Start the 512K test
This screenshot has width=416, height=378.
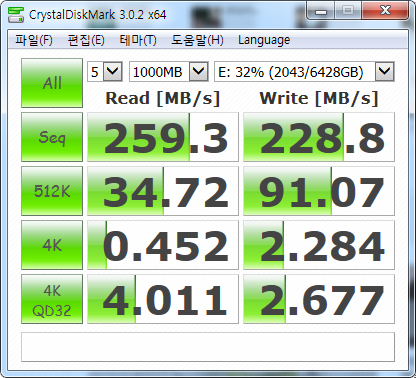52,191
